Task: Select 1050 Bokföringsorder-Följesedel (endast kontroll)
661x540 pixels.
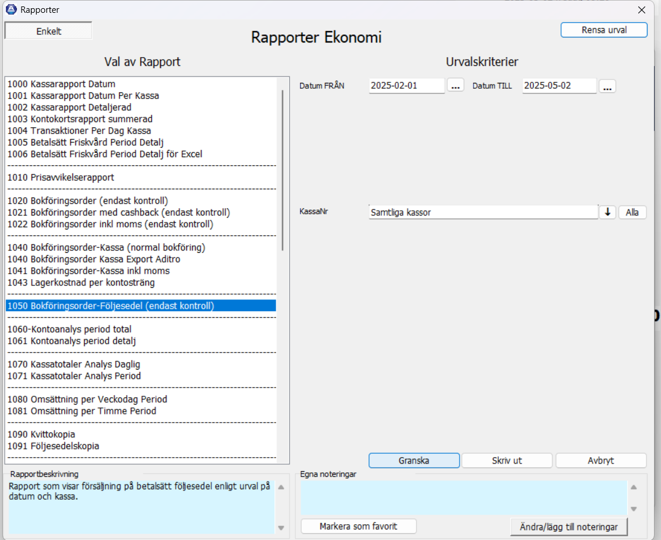Action: pos(141,306)
